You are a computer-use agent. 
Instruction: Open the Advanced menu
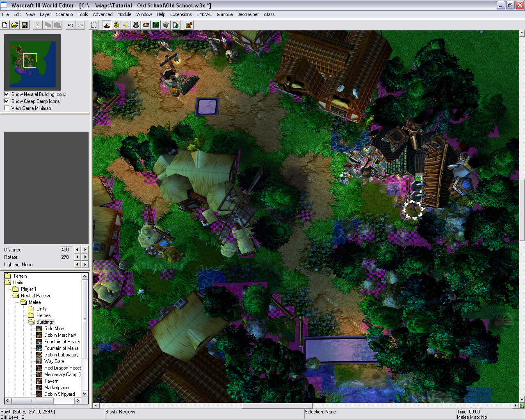point(103,14)
